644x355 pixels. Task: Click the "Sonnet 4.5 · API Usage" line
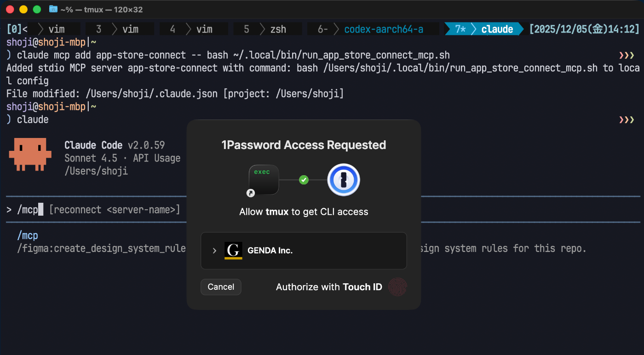[x=122, y=158]
